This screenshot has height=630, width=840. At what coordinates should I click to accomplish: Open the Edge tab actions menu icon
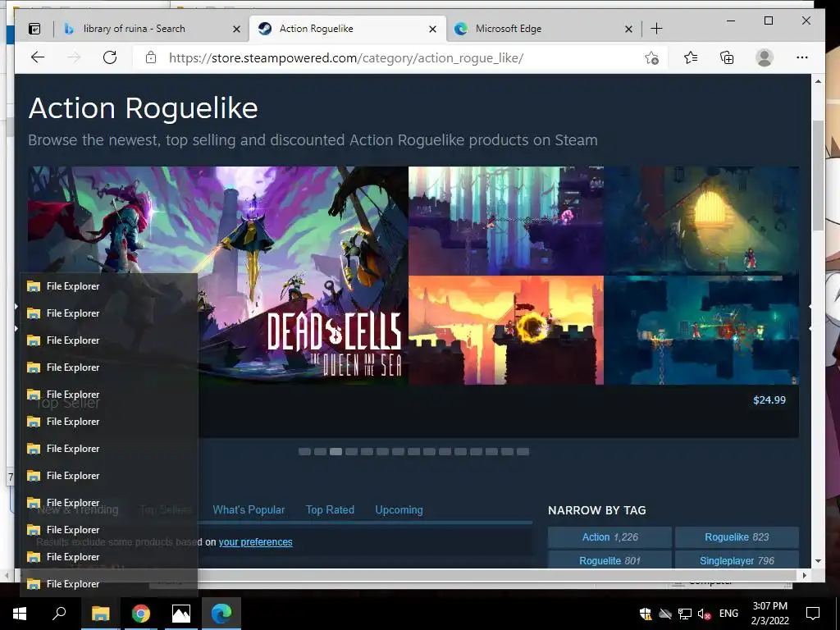coord(34,29)
